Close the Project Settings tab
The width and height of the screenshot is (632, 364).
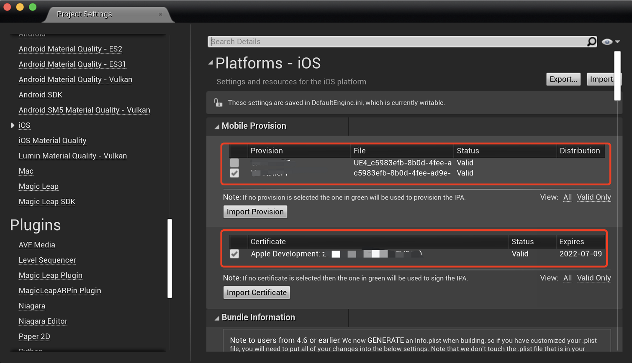(161, 14)
